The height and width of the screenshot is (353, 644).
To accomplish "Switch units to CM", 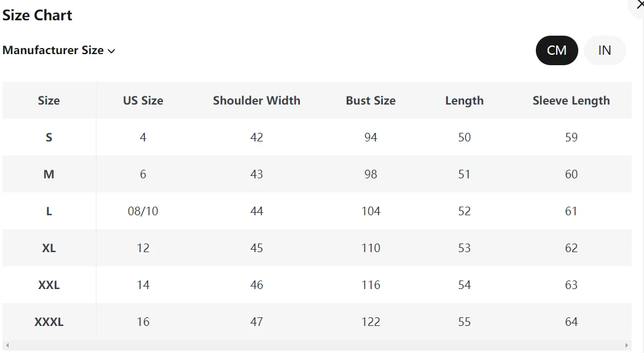I will point(557,50).
